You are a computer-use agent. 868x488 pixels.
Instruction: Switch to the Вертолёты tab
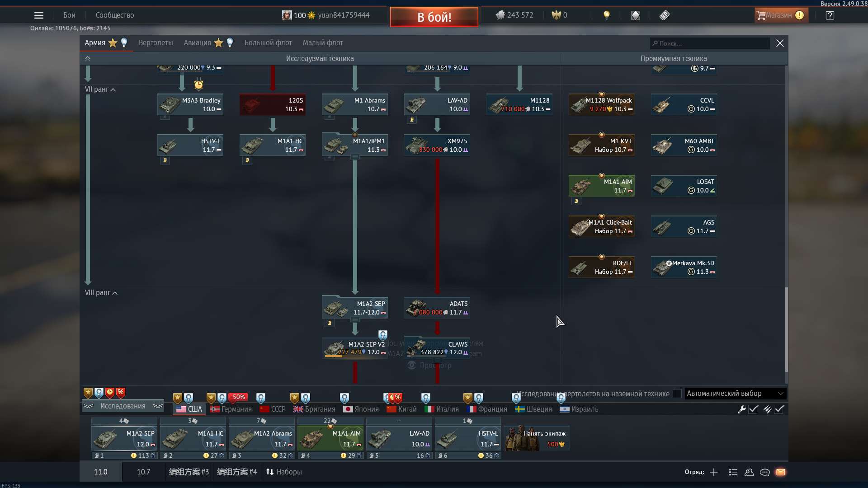click(156, 43)
